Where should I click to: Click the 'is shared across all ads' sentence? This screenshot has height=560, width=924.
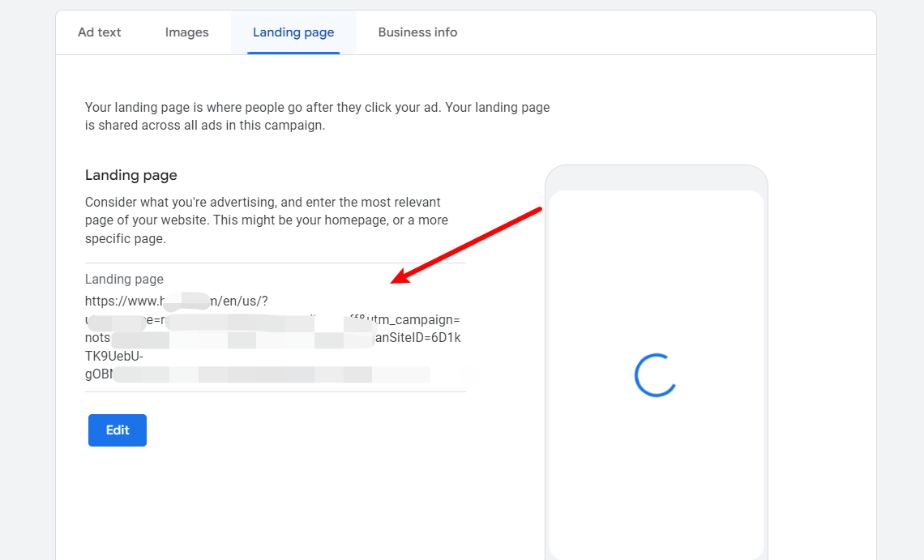[205, 126]
